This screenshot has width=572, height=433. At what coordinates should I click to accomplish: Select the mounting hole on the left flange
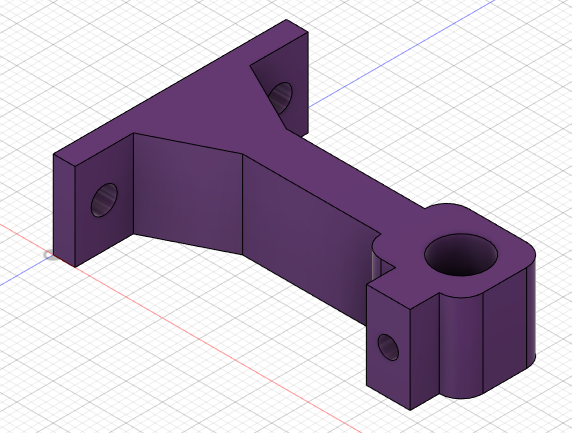pos(104,200)
